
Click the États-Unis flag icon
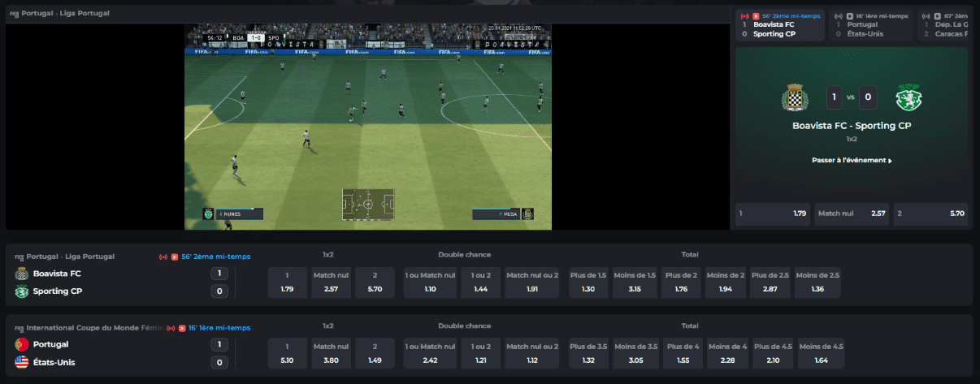click(x=22, y=362)
